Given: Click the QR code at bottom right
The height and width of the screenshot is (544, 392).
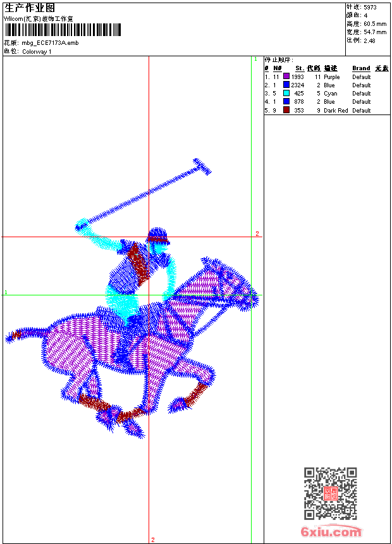Looking at the screenshot, I should (330, 493).
